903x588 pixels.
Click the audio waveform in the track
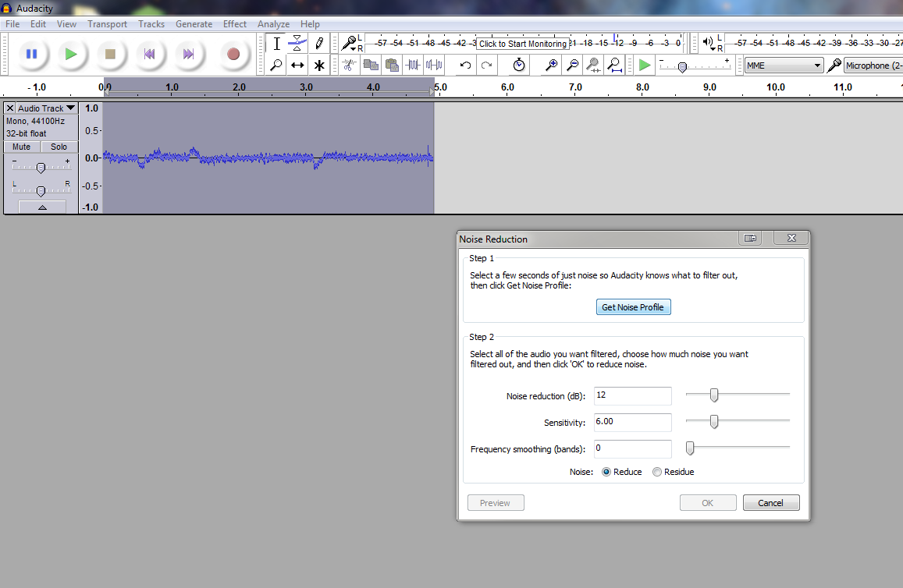click(x=268, y=158)
